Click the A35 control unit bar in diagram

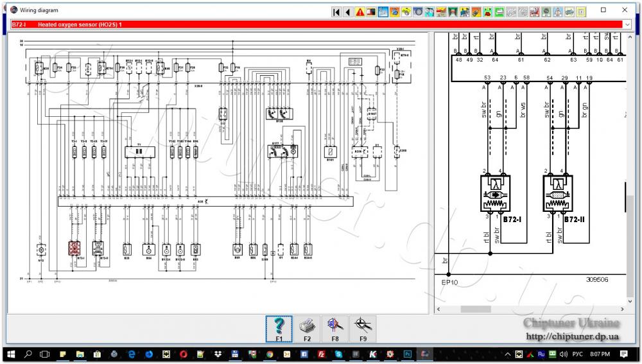click(205, 202)
